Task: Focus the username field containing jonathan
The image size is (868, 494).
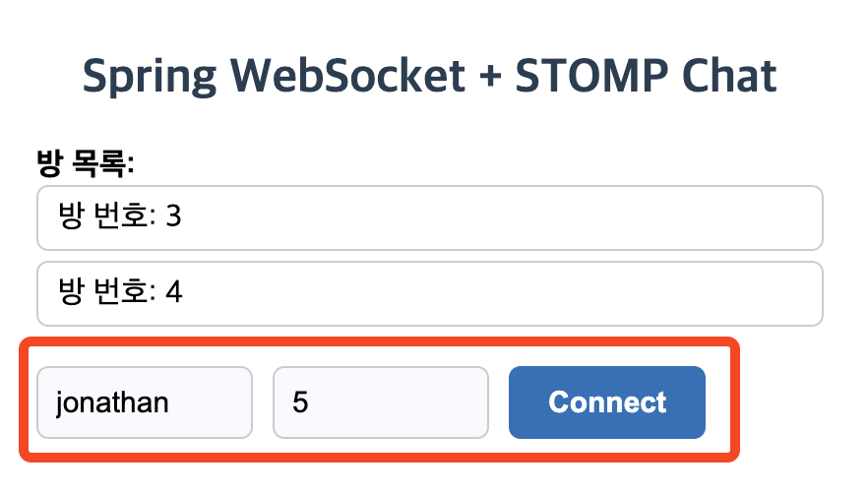Action: coord(145,402)
